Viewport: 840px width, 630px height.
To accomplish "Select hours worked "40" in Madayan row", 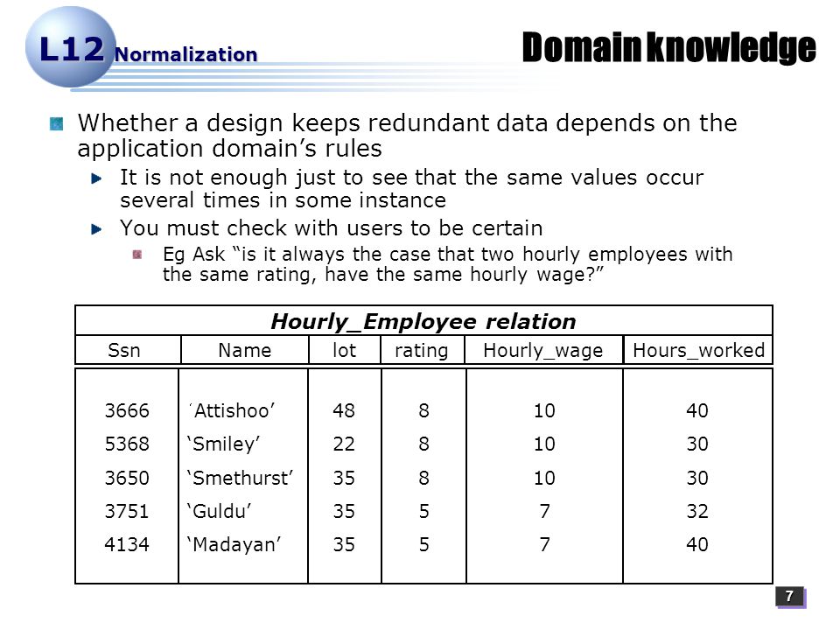I will (x=697, y=544).
